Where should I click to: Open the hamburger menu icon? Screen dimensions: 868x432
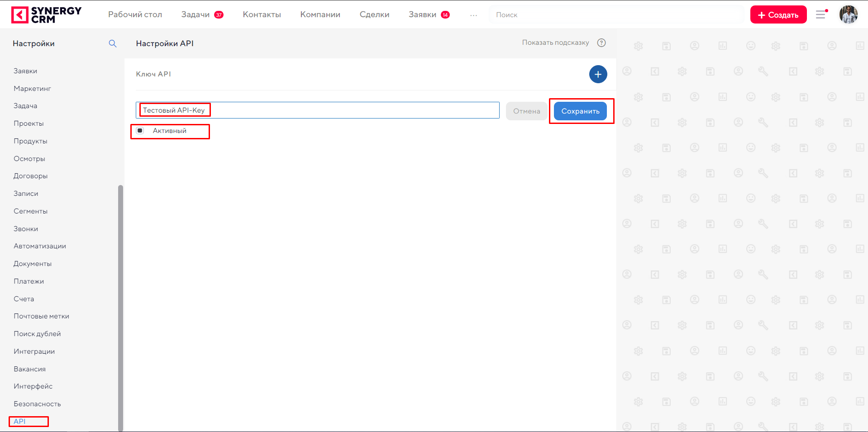tap(821, 14)
